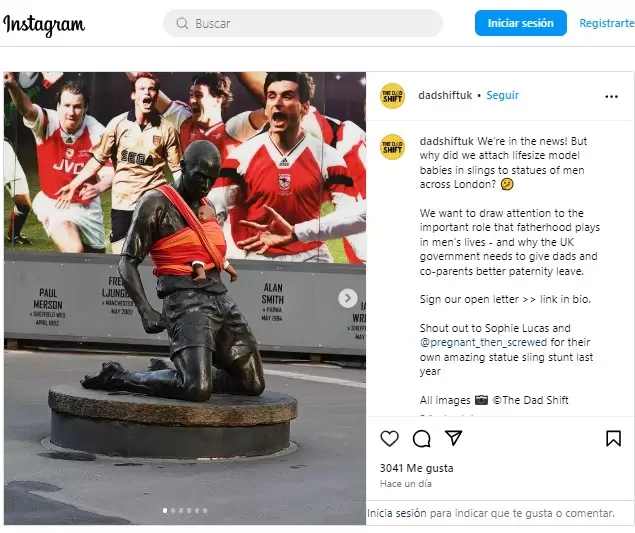Viewport: 635px width, 533px height.
Task: Open comments with the speech bubble icon
Action: click(x=421, y=439)
